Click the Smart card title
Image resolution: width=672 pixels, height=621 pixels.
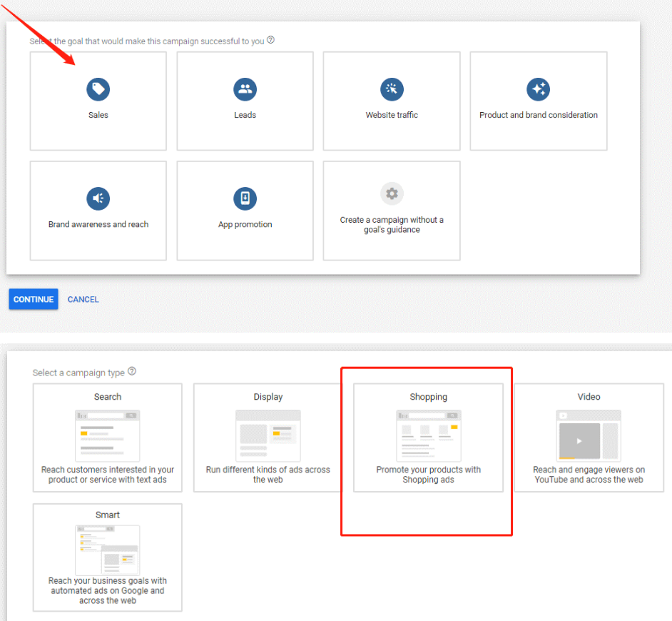coord(108,515)
